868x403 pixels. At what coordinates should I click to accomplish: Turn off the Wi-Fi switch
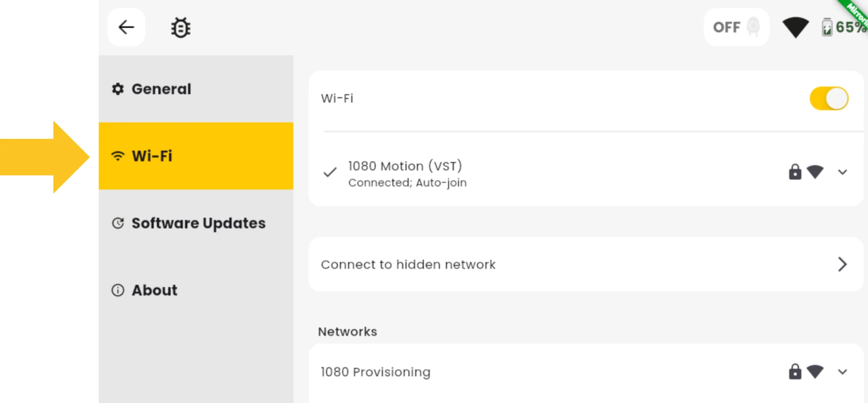coord(829,98)
